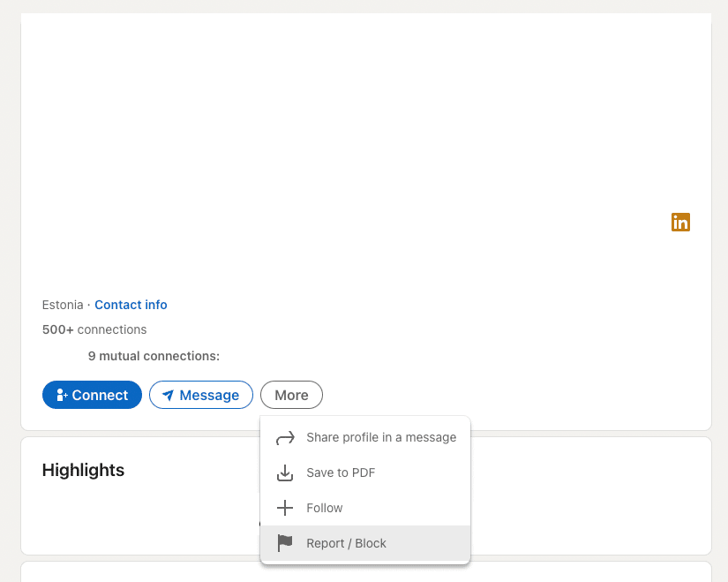This screenshot has height=582, width=728.
Task: View the 9 mutual connections
Action: [x=154, y=356]
